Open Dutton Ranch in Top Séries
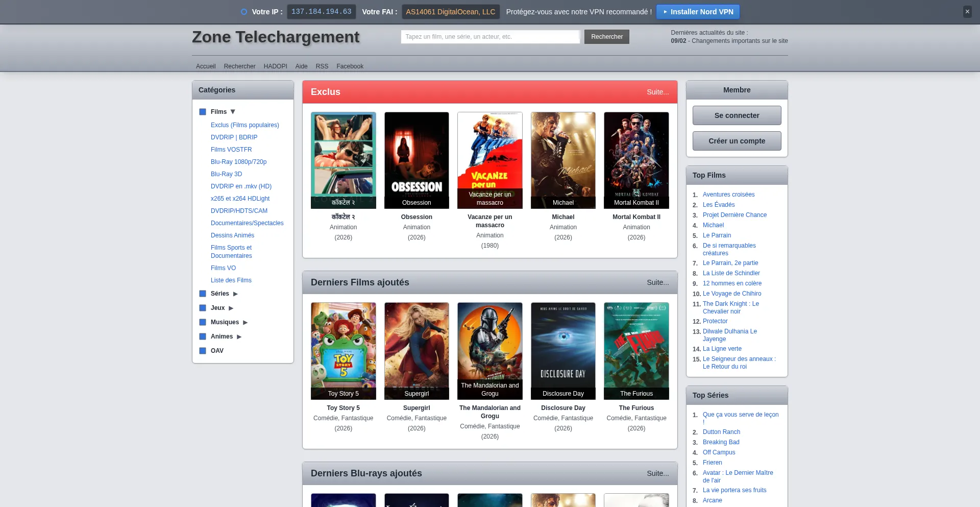This screenshot has height=507, width=980. click(x=721, y=432)
